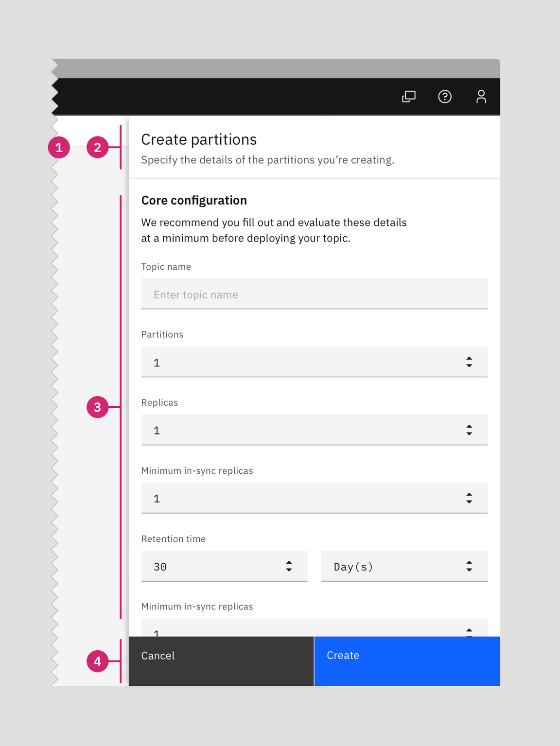Increase Replicas with the stepper control
The image size is (560, 746).
click(469, 426)
